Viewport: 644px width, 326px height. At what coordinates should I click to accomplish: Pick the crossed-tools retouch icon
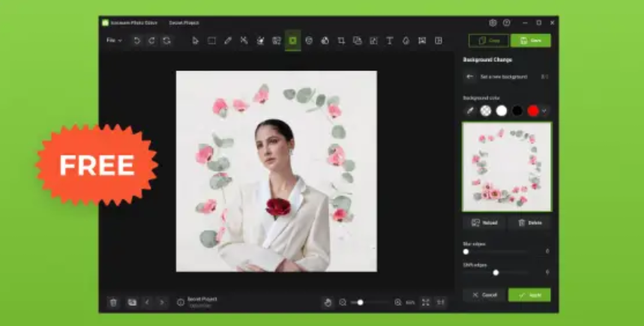tap(244, 40)
